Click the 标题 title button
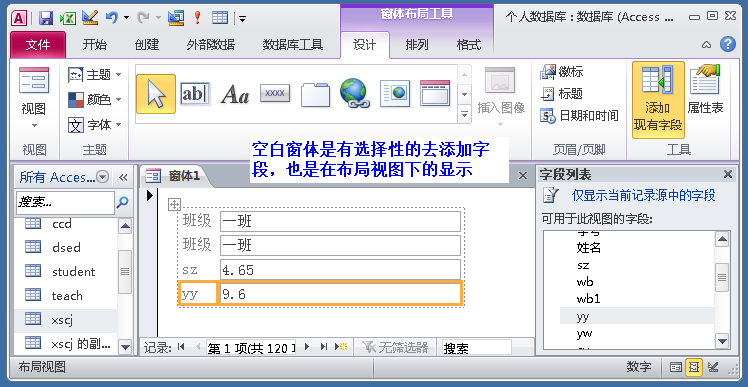 coord(562,94)
